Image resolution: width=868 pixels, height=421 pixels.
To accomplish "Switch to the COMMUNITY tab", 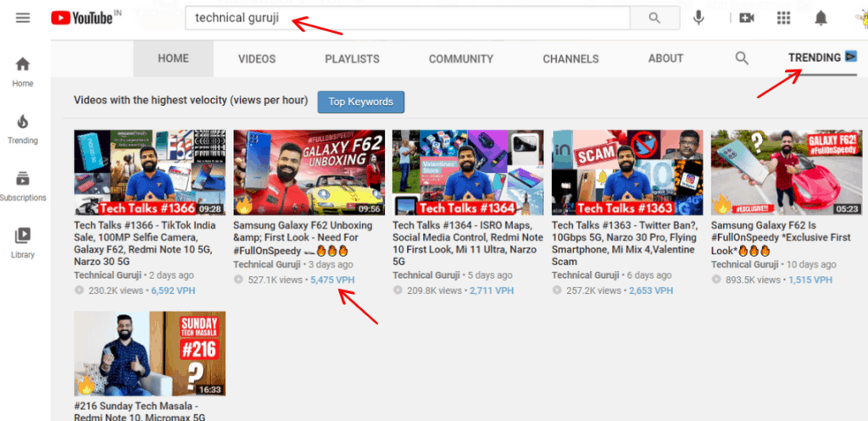I will tap(461, 59).
